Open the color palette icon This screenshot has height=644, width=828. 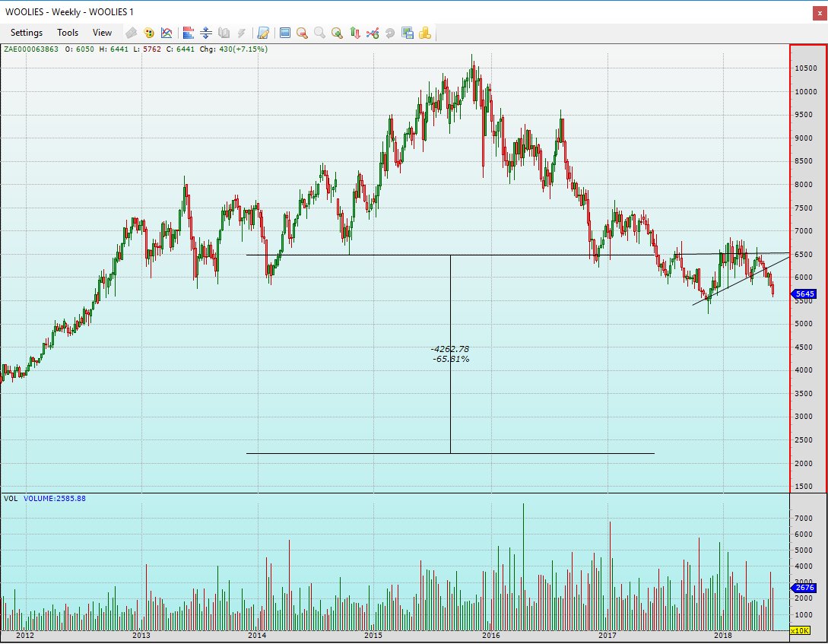(149, 33)
